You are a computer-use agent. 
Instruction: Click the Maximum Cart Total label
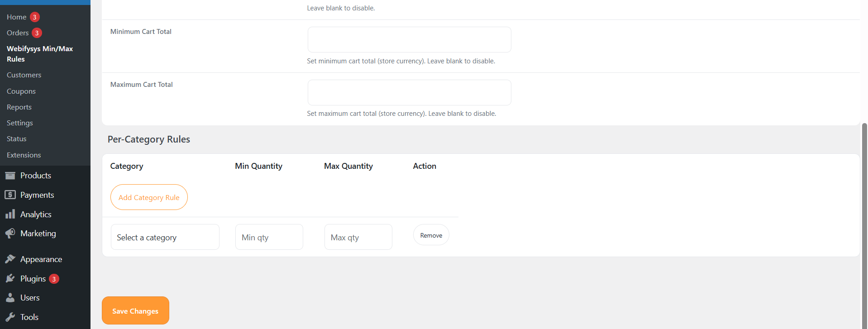142,85
